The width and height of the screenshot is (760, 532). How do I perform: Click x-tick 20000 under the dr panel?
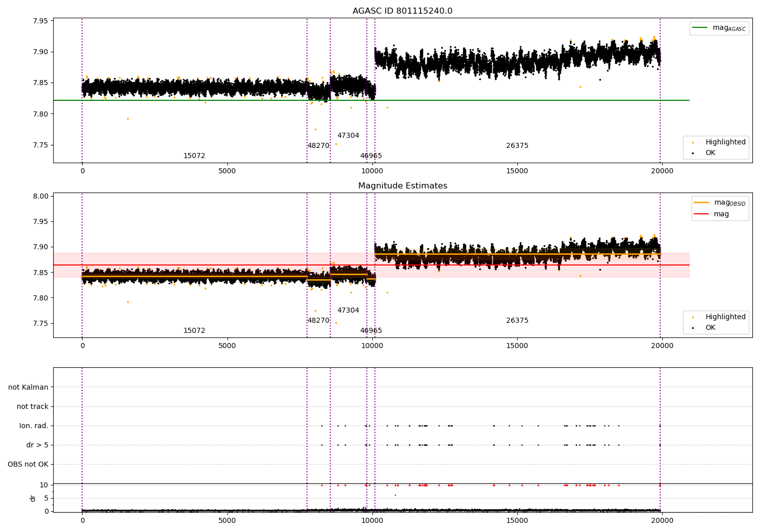(x=662, y=520)
